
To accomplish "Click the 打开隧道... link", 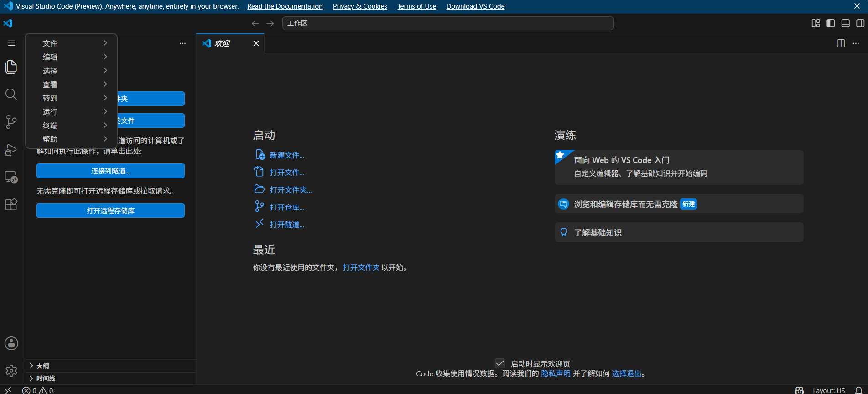I will click(x=287, y=225).
